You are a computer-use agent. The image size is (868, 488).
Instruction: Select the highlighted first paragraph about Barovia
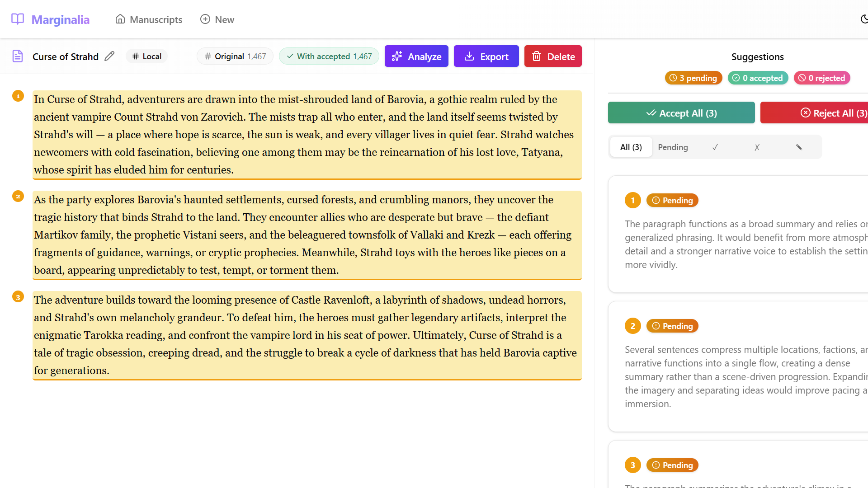tap(307, 135)
